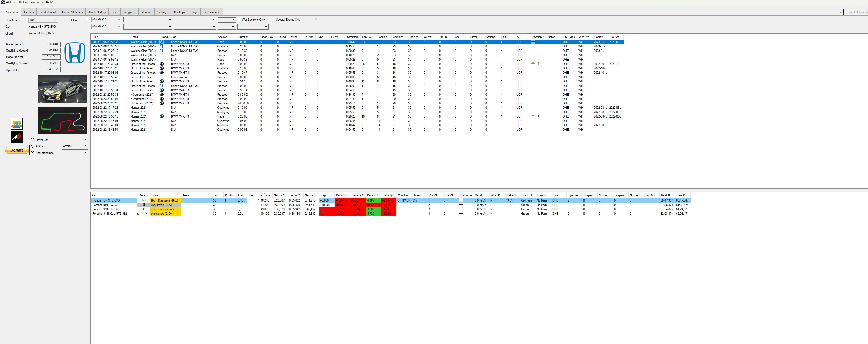Image resolution: width=868 pixels, height=344 pixels.
Task: Open dropdown next to Player Car option
Action: (x=75, y=139)
